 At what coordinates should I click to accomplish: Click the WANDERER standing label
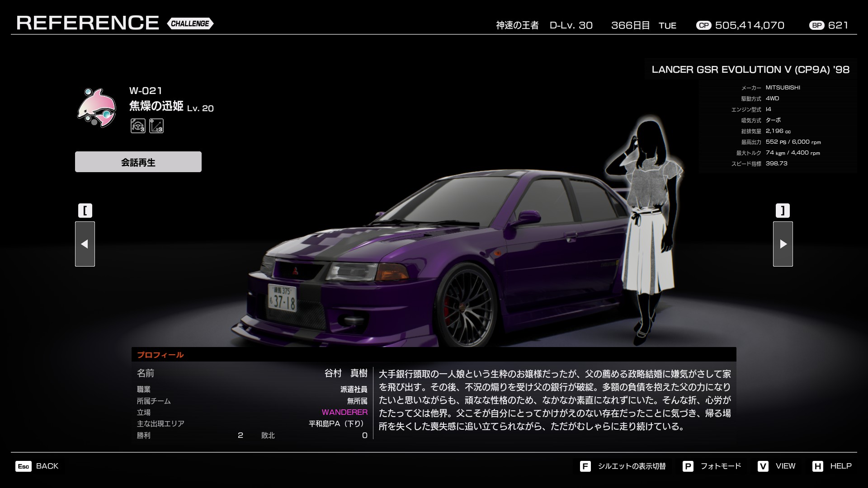[x=344, y=412]
